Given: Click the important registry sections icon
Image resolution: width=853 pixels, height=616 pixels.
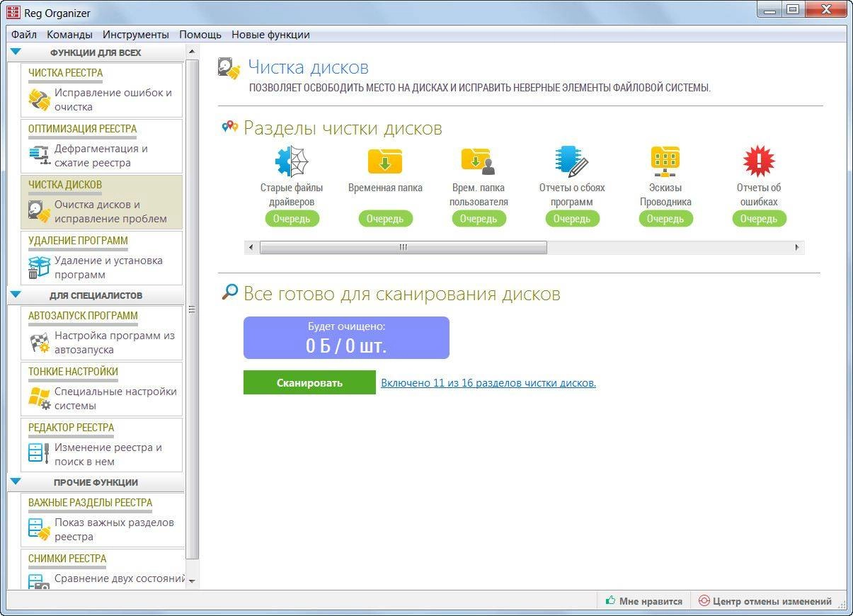Looking at the screenshot, I should point(39,529).
